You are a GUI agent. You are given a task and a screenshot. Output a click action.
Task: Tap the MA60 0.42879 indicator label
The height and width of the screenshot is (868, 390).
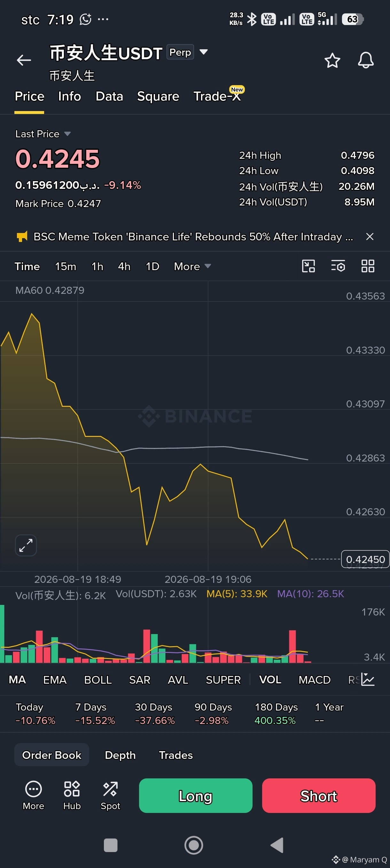pyautogui.click(x=50, y=290)
